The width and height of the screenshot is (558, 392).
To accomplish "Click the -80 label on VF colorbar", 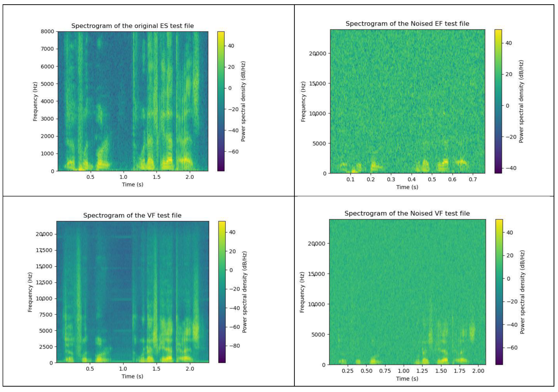I will point(234,346).
